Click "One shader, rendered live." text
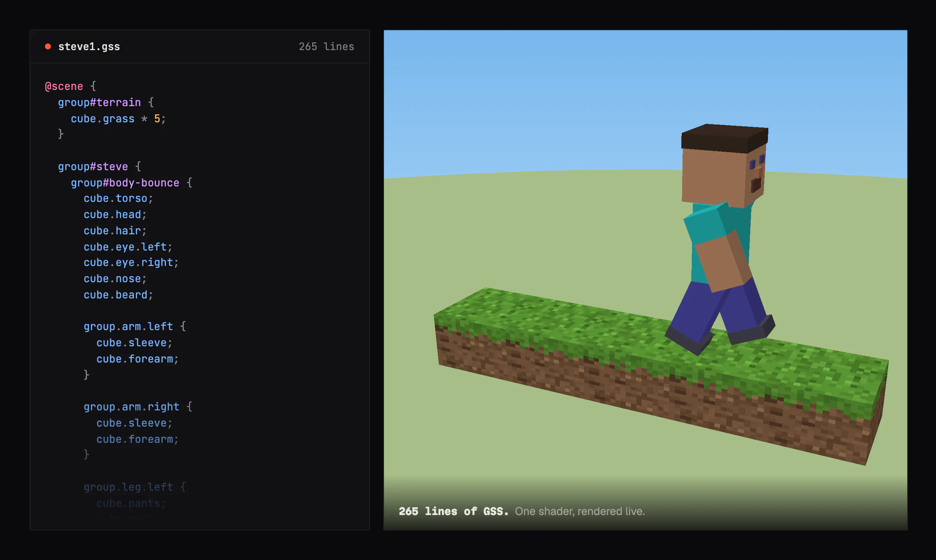This screenshot has height=560, width=936. point(580,511)
